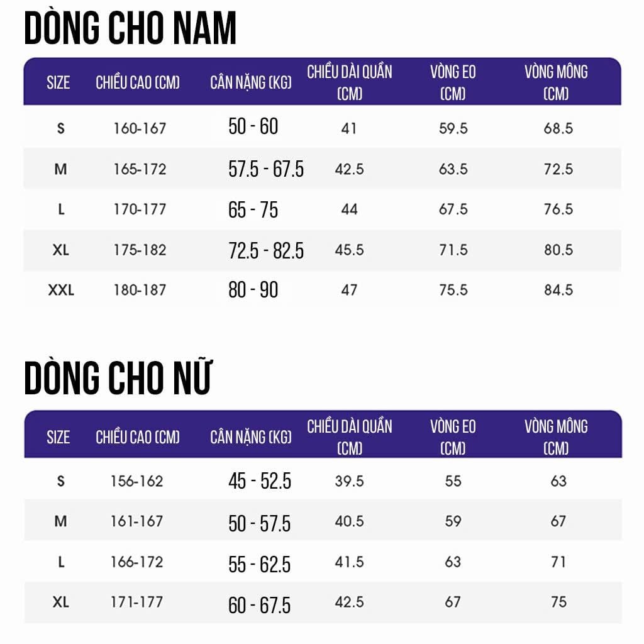644x644 pixels.
Task: Select the weight range "45 - 52.5"
Action: coord(260,482)
